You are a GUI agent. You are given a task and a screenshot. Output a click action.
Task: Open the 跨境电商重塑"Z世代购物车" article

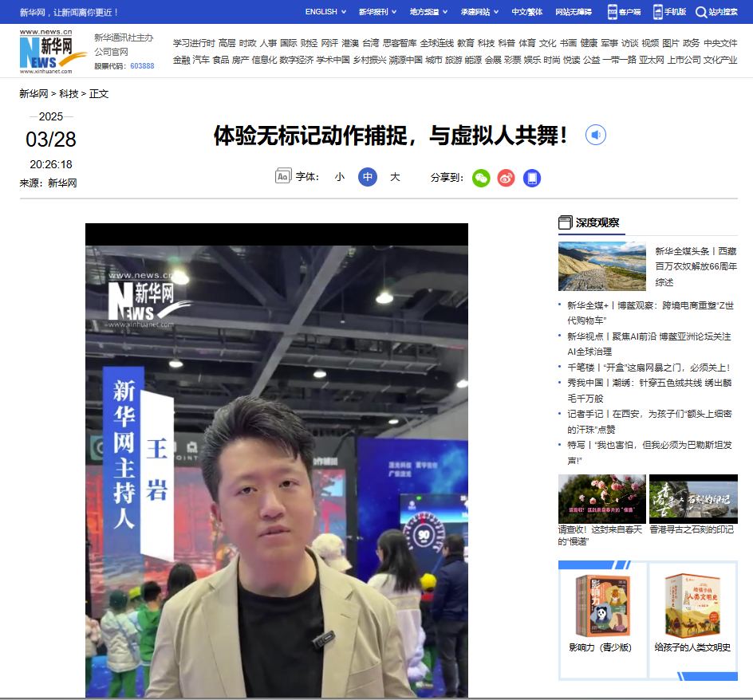coord(650,313)
